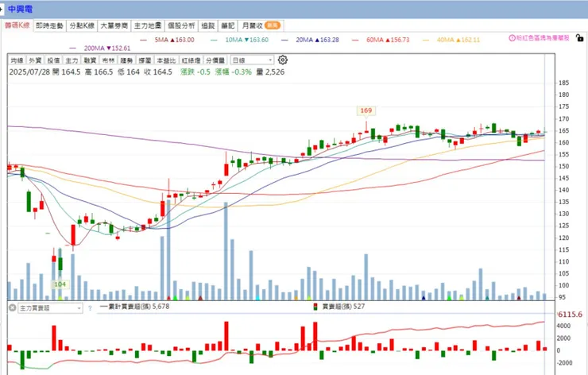
Task: Click the 169 high price label
Action: coord(366,110)
